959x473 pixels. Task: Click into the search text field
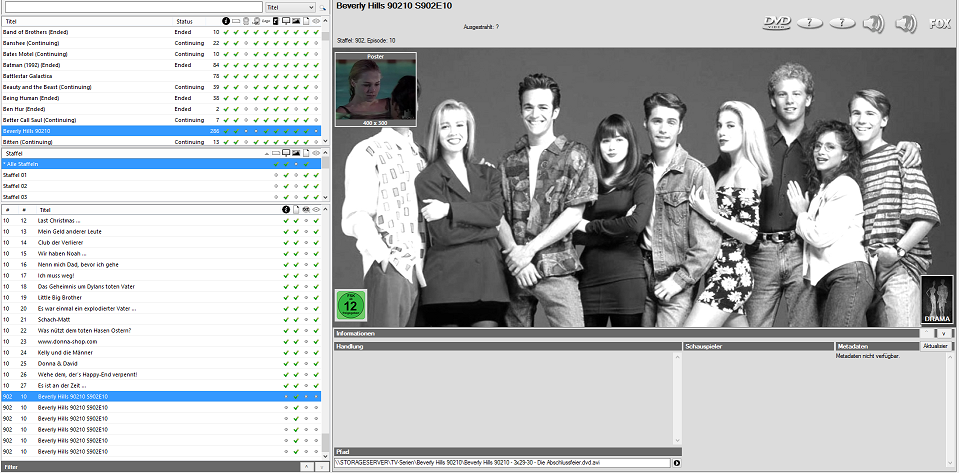coord(133,7)
